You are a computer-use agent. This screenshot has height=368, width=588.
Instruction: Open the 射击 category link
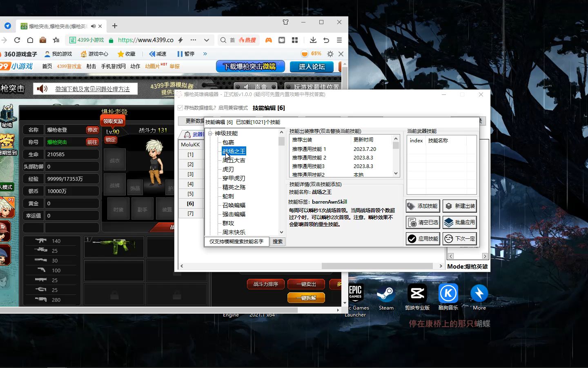point(91,66)
